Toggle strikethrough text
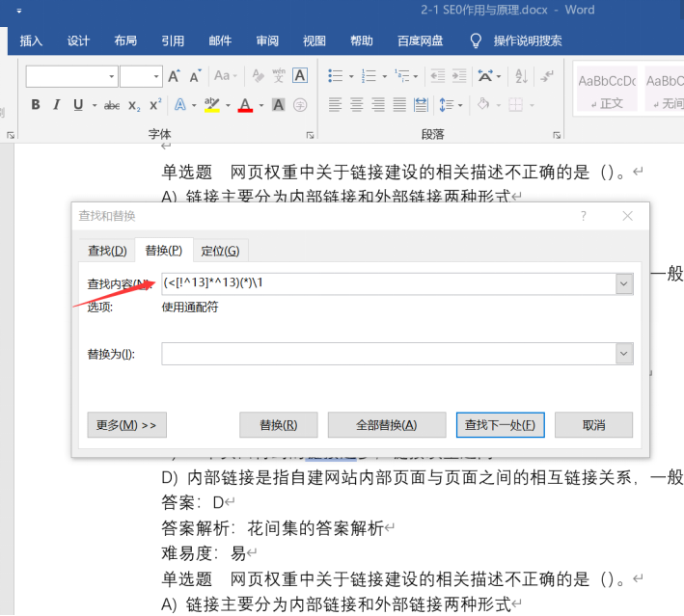The width and height of the screenshot is (684, 616). 112,105
